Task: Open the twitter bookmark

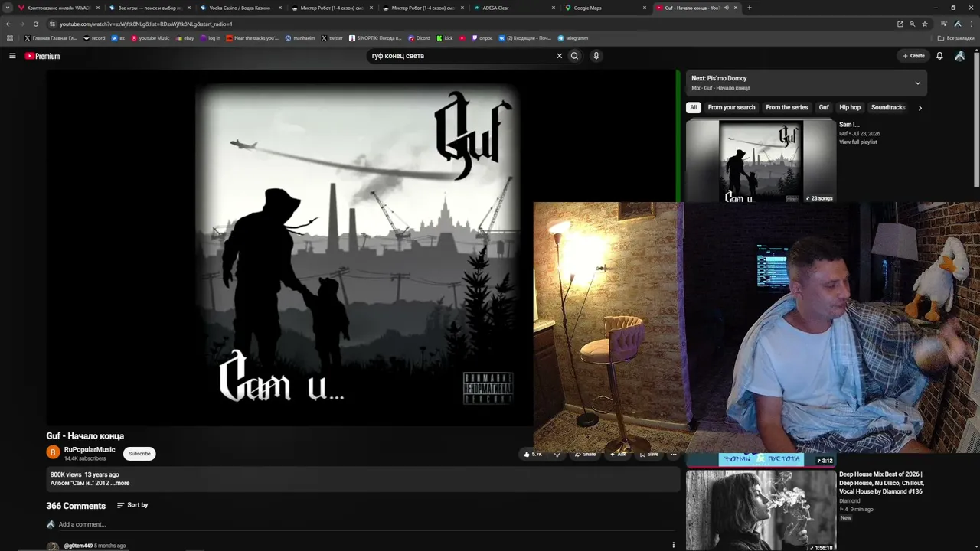Action: point(332,38)
